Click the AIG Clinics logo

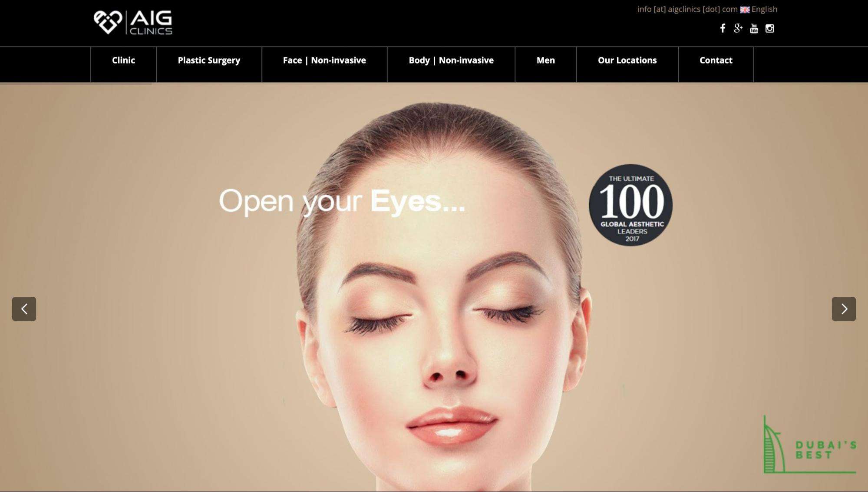[133, 23]
